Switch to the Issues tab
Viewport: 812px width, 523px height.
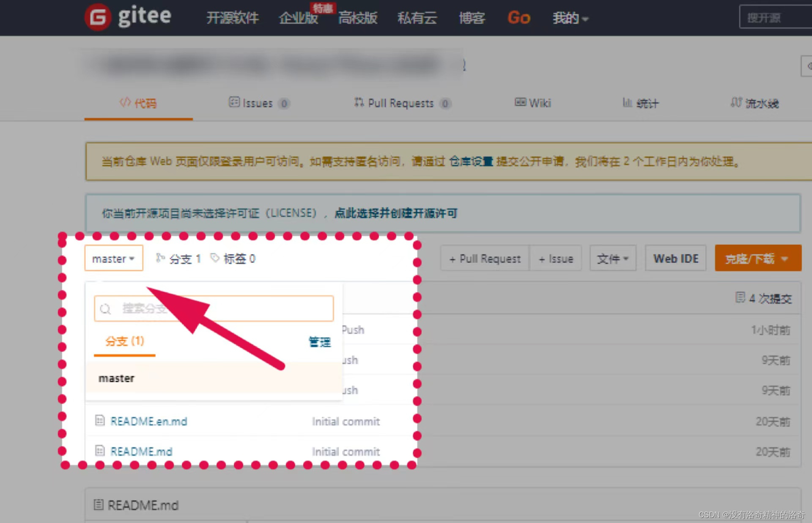258,103
